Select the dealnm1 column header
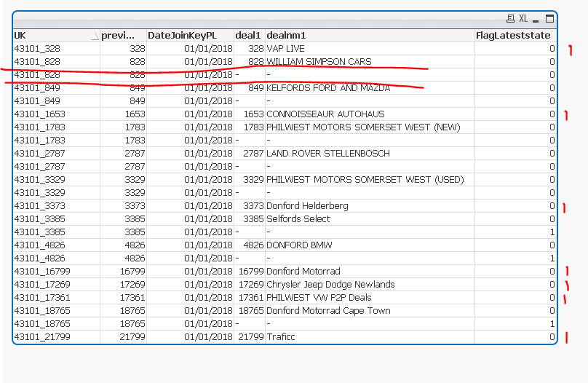Viewport: 588px width, 383px height. click(x=370, y=35)
